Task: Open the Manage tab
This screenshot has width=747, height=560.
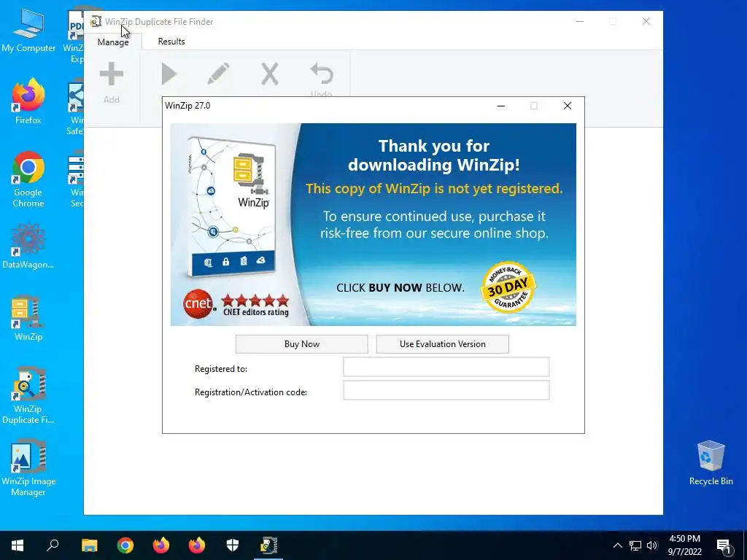Action: tap(113, 42)
